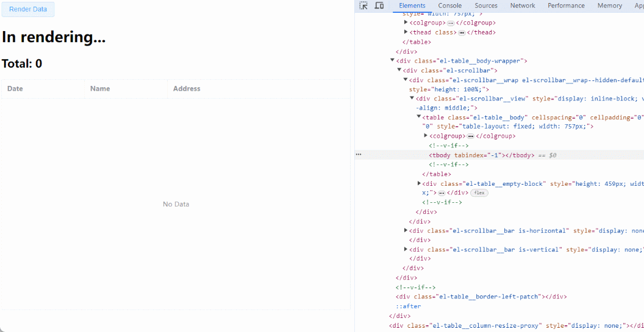Collapse the el-scrollbar__wrap div node
Image resolution: width=644 pixels, height=332 pixels.
pos(406,80)
